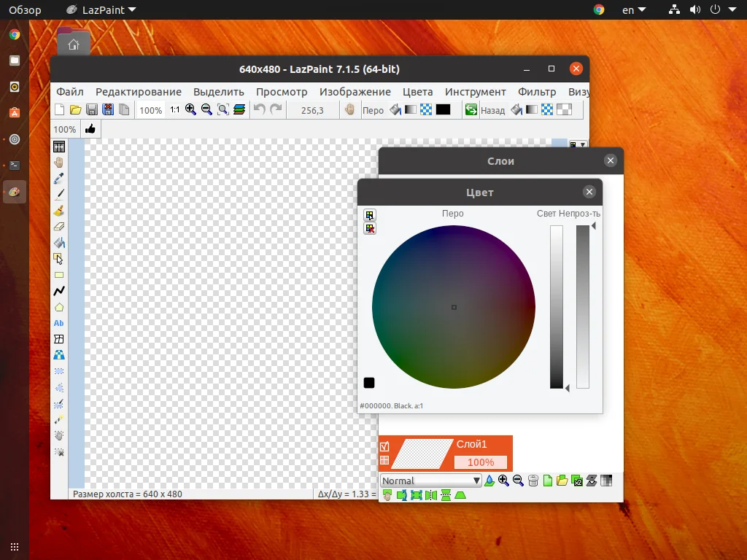Open the Изображение menu

[x=355, y=92]
